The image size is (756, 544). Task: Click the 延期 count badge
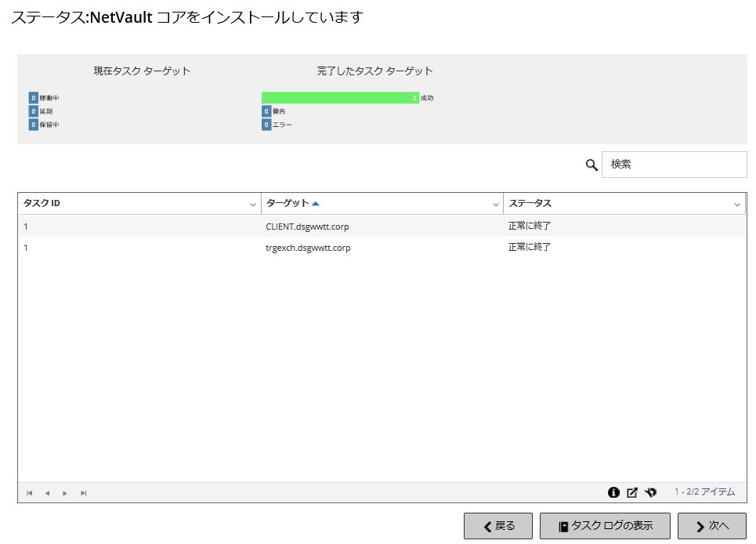tap(33, 111)
